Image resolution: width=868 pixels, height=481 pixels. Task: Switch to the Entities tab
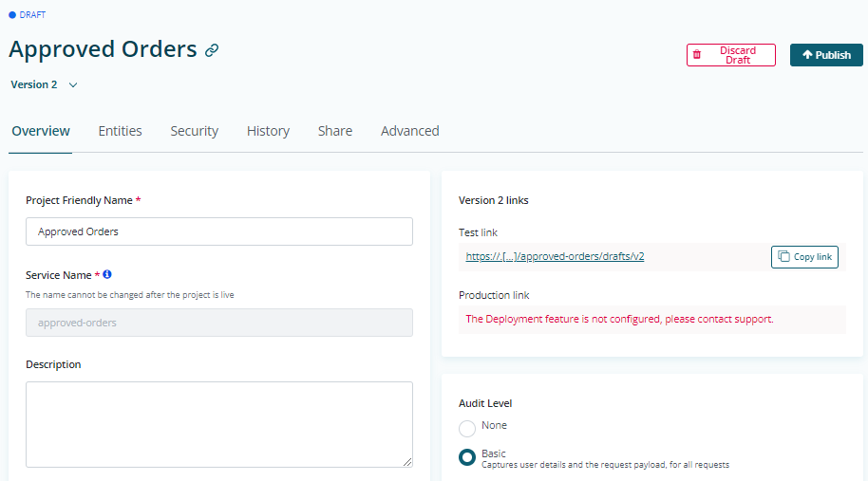120,131
